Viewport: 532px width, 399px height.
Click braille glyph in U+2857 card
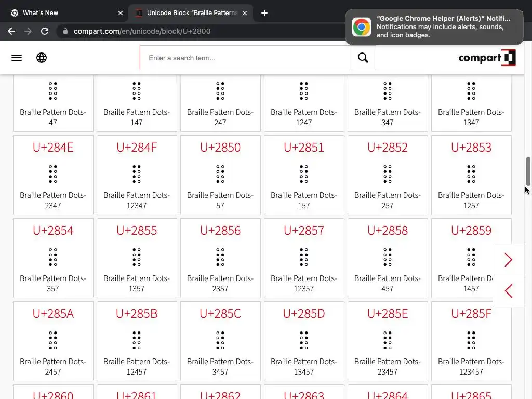point(304,257)
